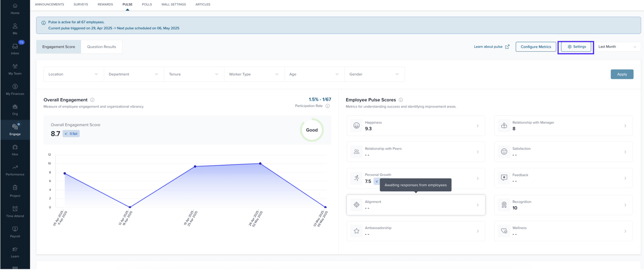This screenshot has height=270, width=644.
Task: Click the Configure Metrics button
Action: [535, 47]
